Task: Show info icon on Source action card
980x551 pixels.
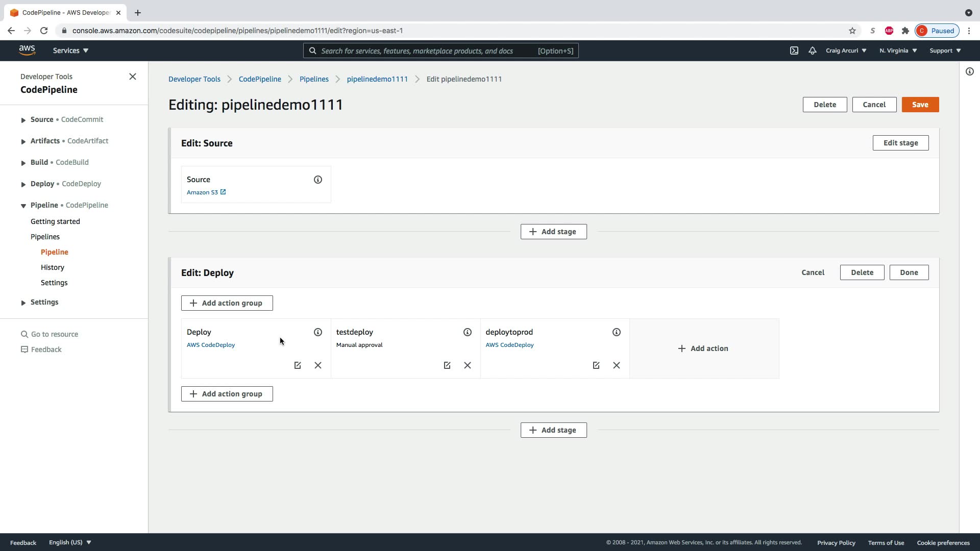Action: pos(317,180)
